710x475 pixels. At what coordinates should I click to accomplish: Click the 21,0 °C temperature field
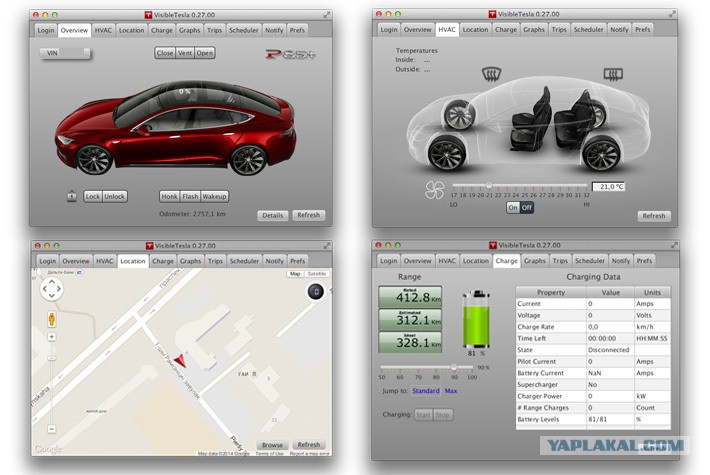pos(609,187)
